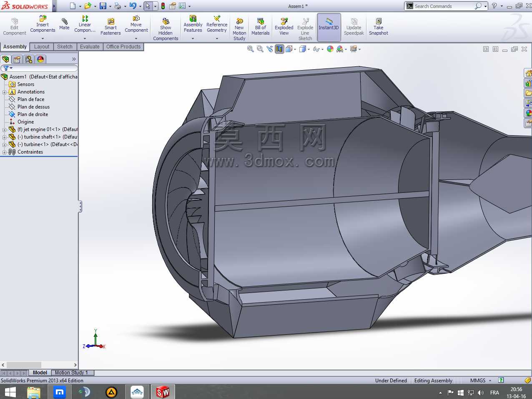Open the MMGS unit system selector
Viewport: 532px width, 399px height.
[x=481, y=381]
